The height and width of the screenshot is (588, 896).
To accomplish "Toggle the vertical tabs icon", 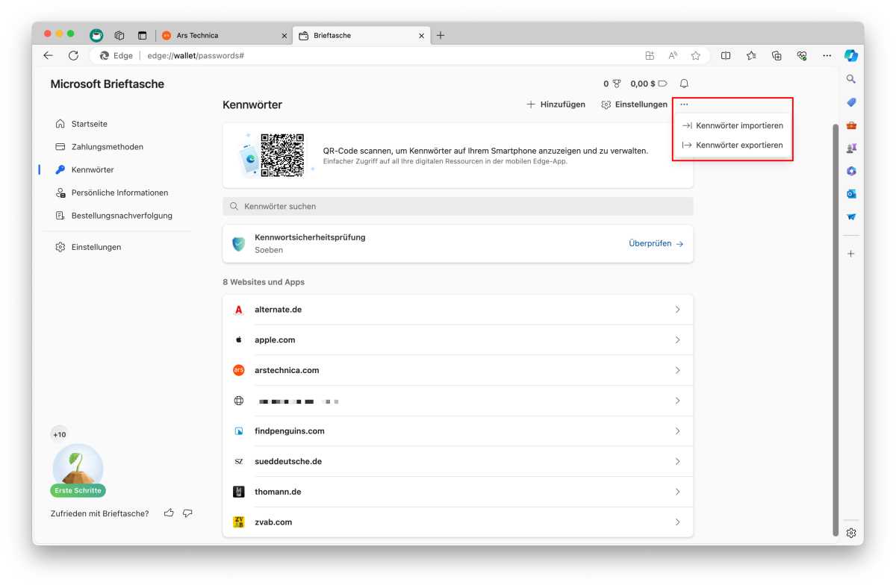I will click(142, 35).
